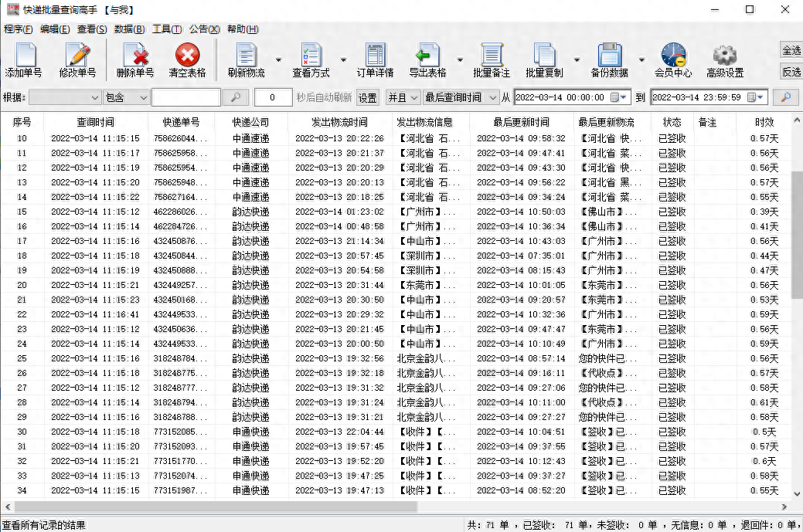Click the 删除单号 delete icon
Screen dimensions: 803x532
[x=135, y=56]
